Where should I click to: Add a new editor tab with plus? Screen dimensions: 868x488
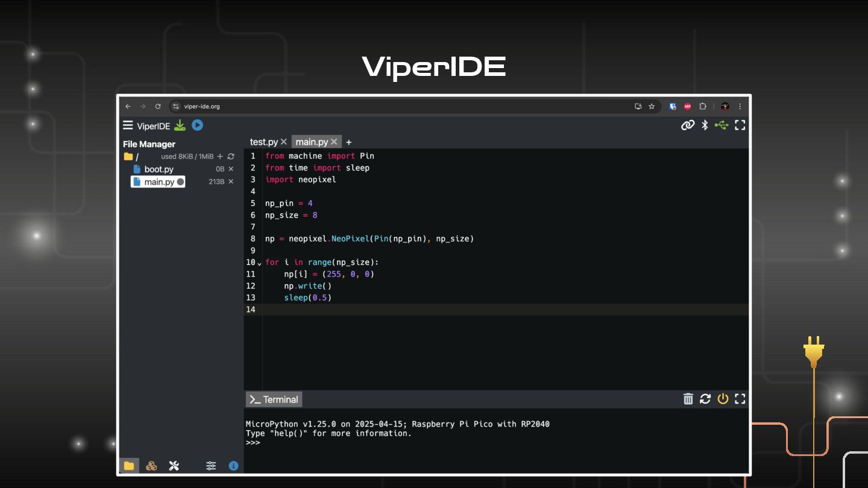[348, 142]
